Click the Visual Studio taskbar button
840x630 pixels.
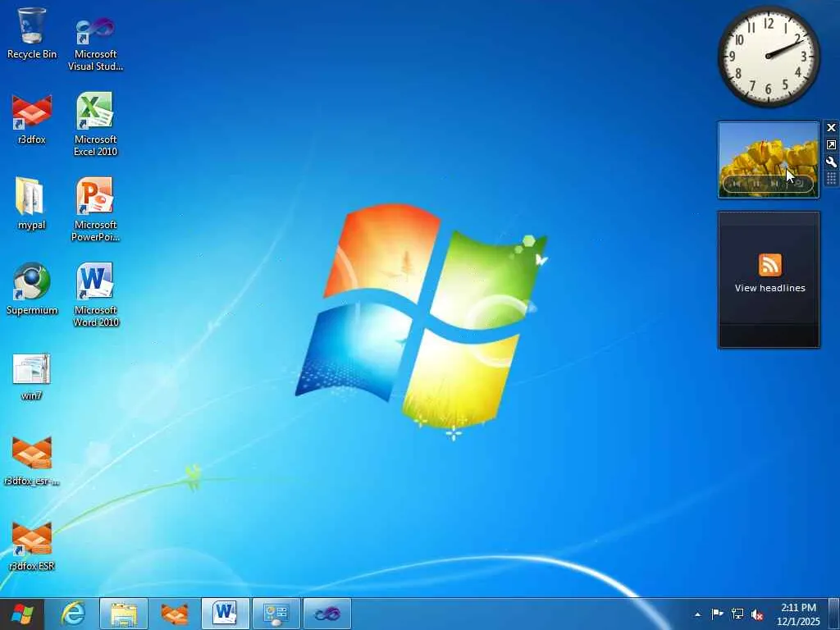click(x=327, y=614)
